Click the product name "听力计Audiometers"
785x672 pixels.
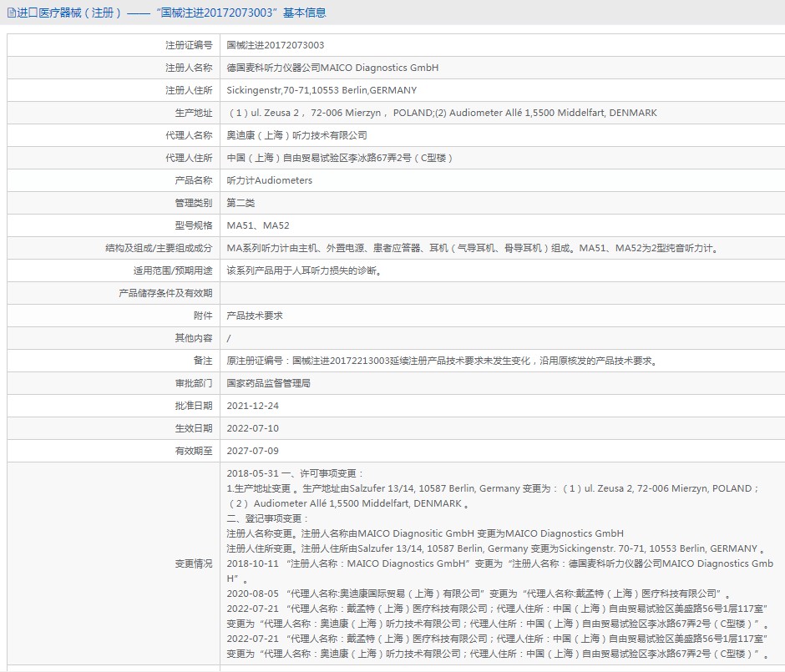[x=270, y=180]
